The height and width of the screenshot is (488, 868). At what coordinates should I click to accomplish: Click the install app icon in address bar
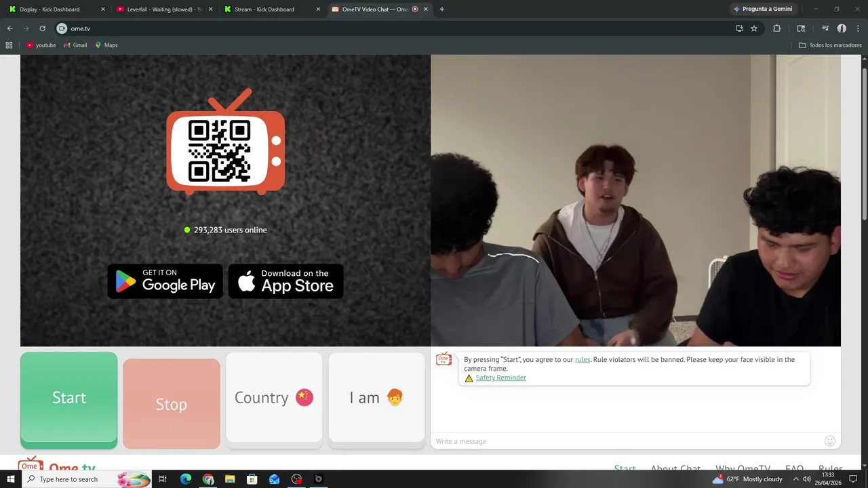[x=739, y=28]
